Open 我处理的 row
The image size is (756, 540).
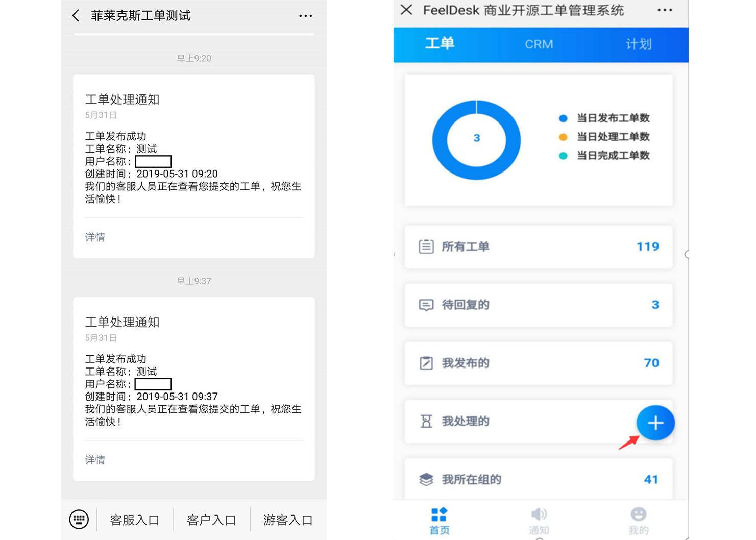pyautogui.click(x=539, y=421)
